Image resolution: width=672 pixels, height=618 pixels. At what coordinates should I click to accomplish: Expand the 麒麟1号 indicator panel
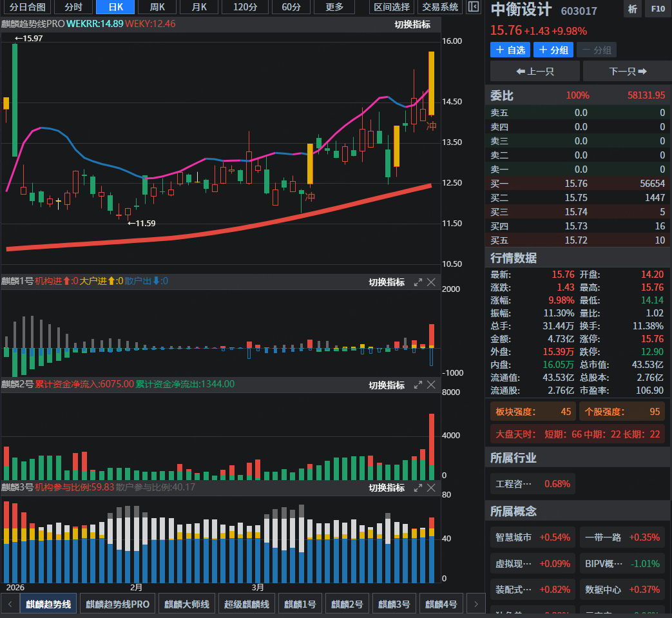tap(418, 282)
